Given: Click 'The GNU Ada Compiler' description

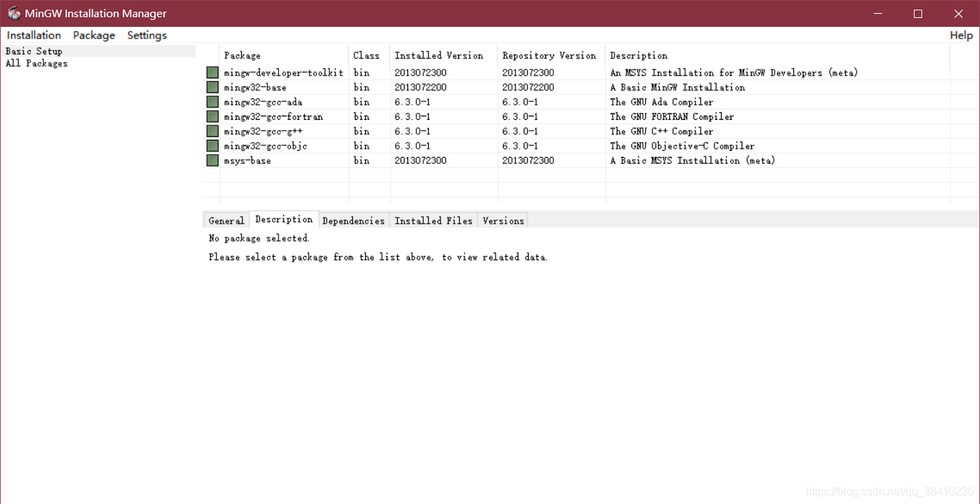Looking at the screenshot, I should 662,102.
